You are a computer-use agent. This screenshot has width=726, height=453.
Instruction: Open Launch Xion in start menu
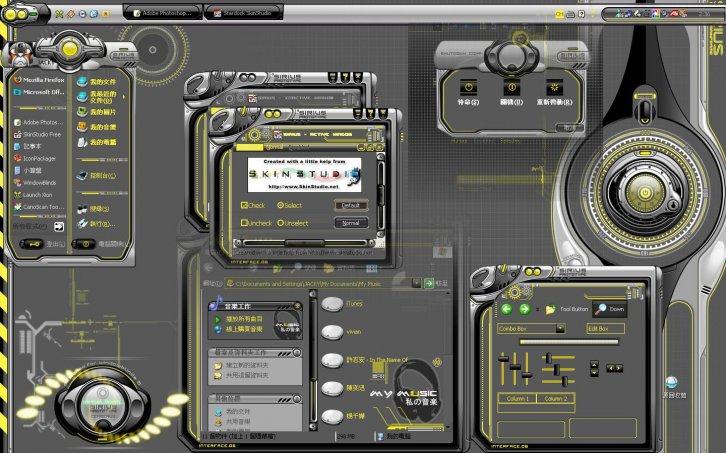point(33,195)
